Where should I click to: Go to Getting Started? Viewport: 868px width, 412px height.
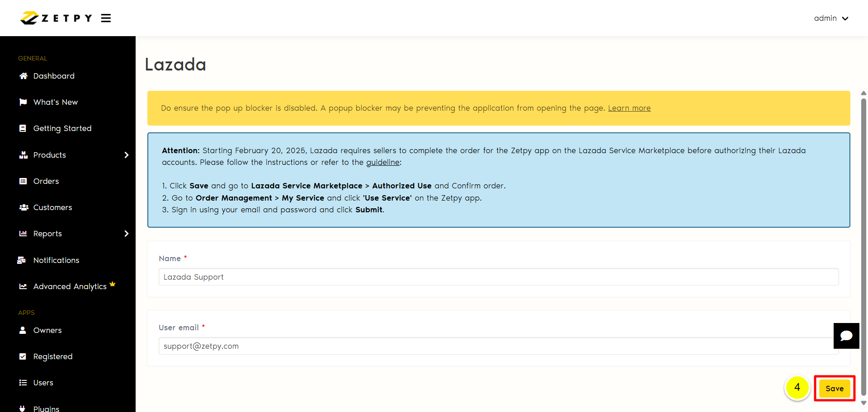coord(62,128)
